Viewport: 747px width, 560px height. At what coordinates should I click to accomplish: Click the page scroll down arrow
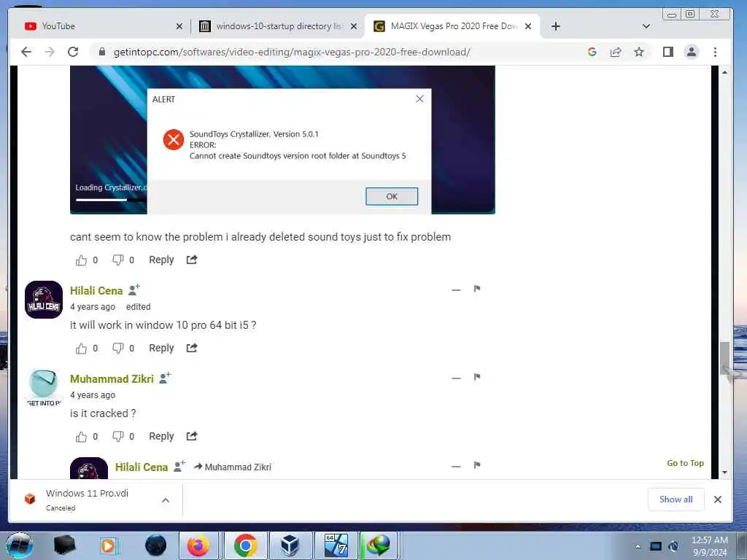click(724, 472)
